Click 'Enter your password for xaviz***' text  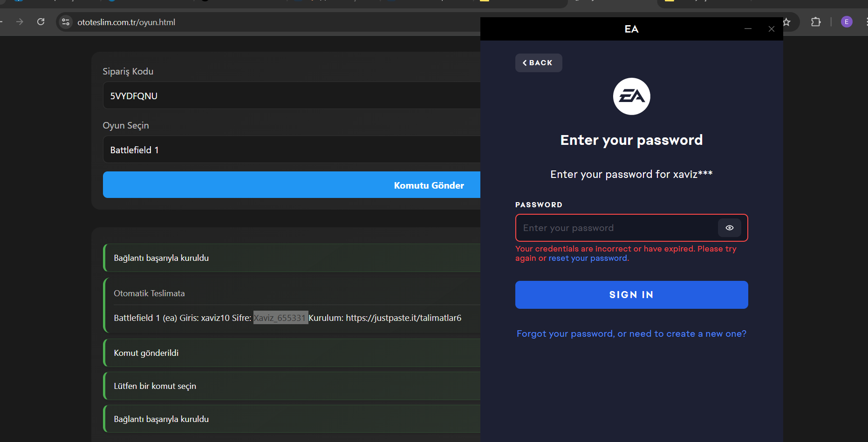coord(631,174)
